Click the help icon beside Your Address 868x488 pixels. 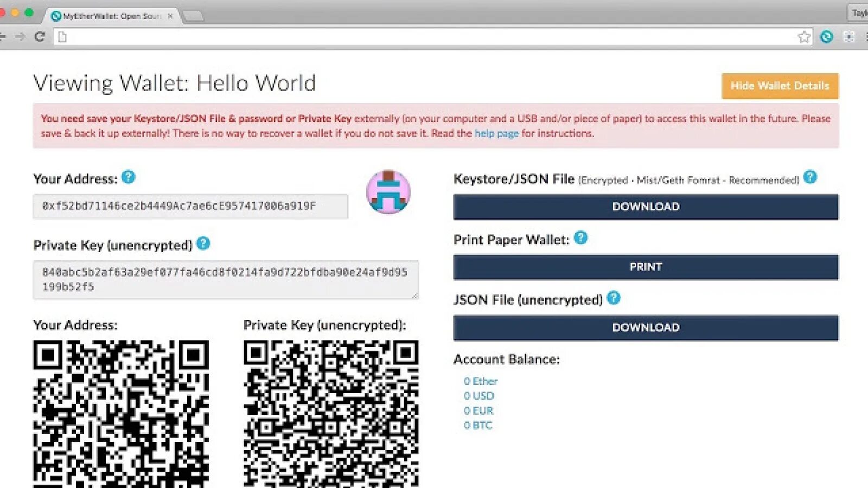click(129, 177)
